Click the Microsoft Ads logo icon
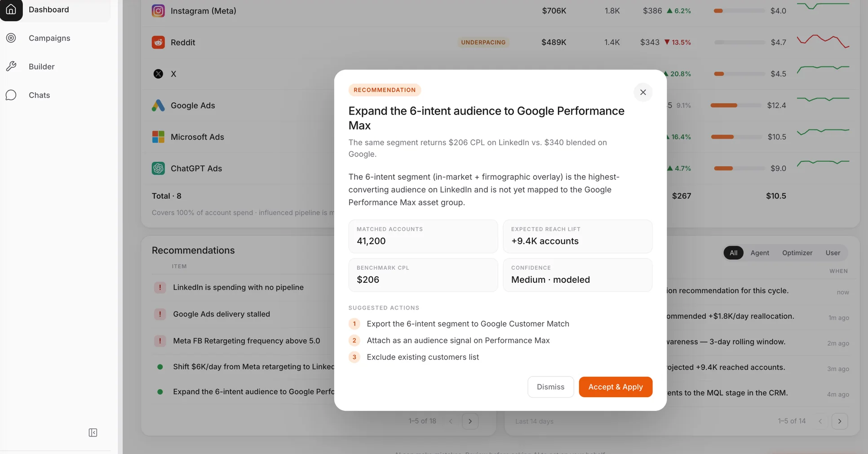 158,137
